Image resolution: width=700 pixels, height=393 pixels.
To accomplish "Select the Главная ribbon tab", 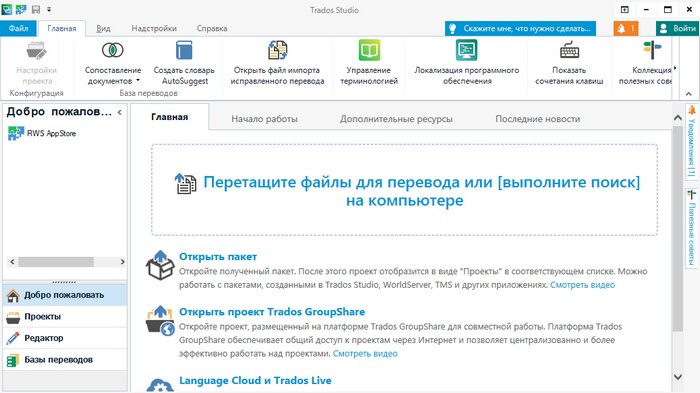I will [62, 28].
